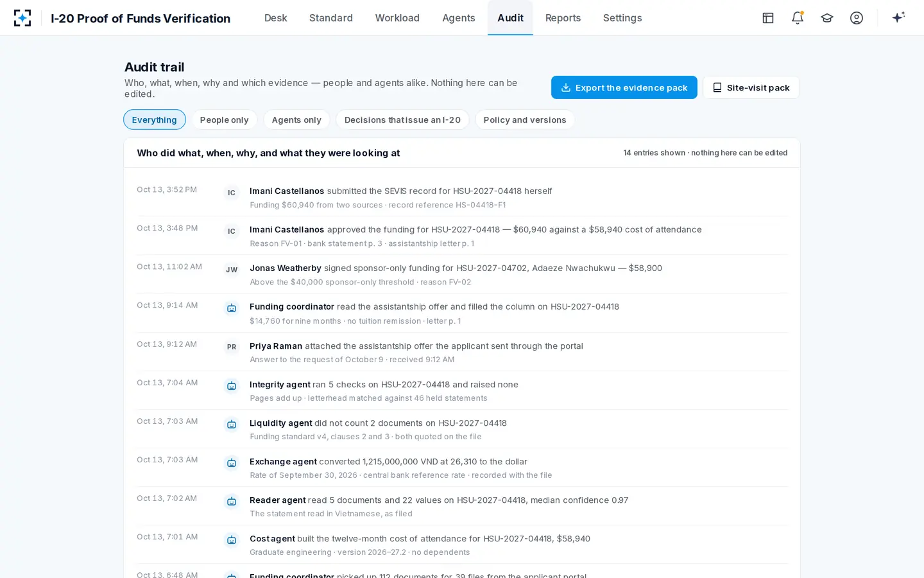Click the agent icon beside Cost agent entry
The width and height of the screenshot is (924, 578).
click(x=232, y=540)
